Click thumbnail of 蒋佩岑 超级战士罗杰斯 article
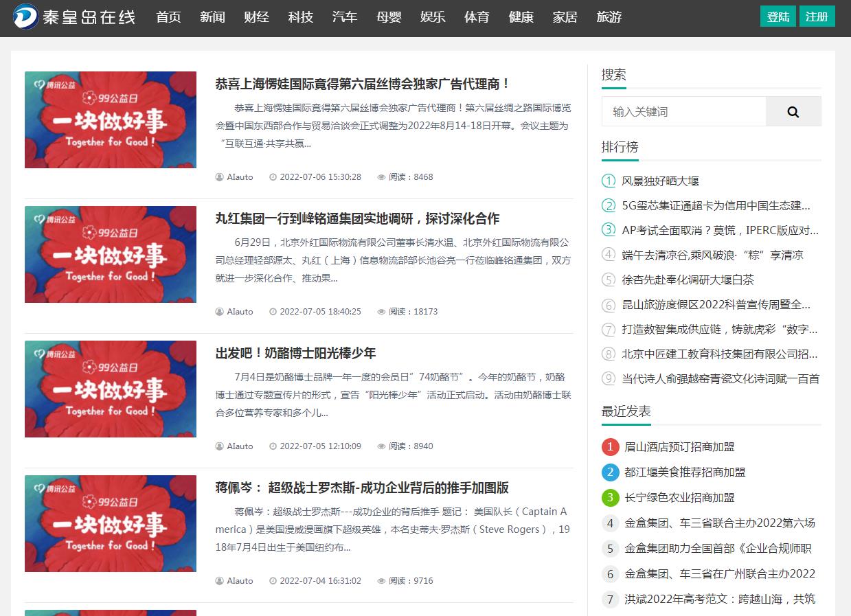Screen dimensions: 851x616 click(111, 524)
